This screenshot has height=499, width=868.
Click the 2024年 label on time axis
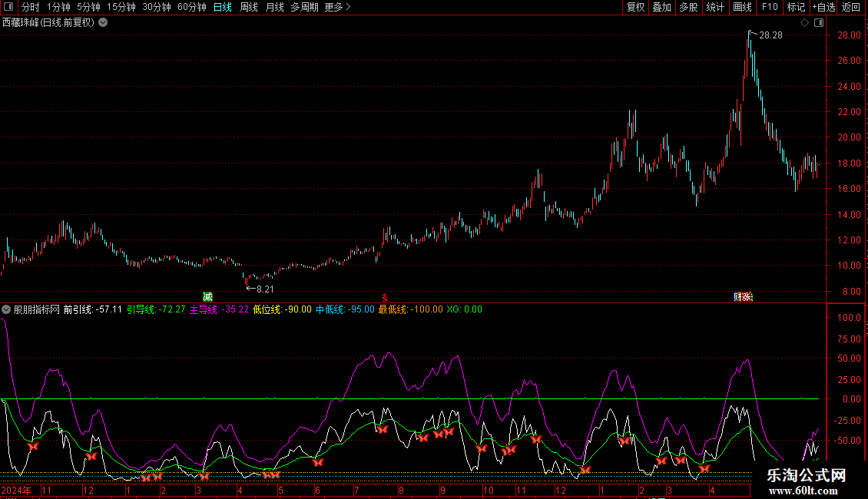pyautogui.click(x=16, y=491)
